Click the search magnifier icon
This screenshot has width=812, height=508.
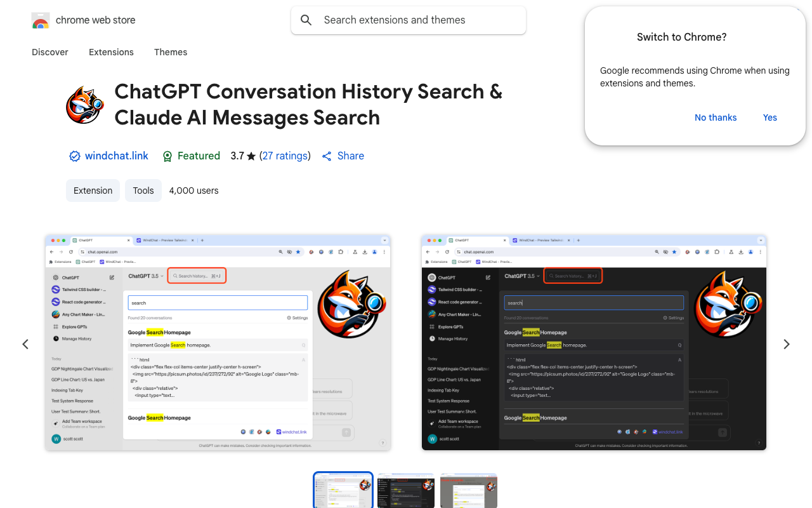(306, 20)
